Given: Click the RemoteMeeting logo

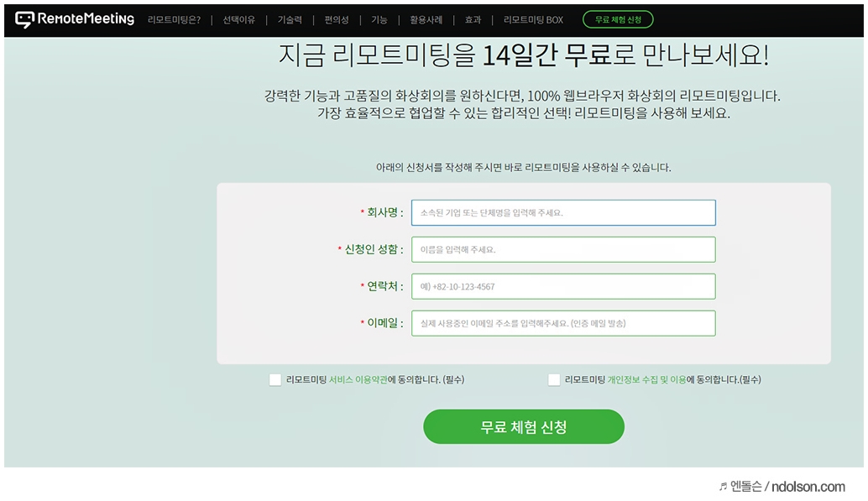Looking at the screenshot, I should [75, 19].
